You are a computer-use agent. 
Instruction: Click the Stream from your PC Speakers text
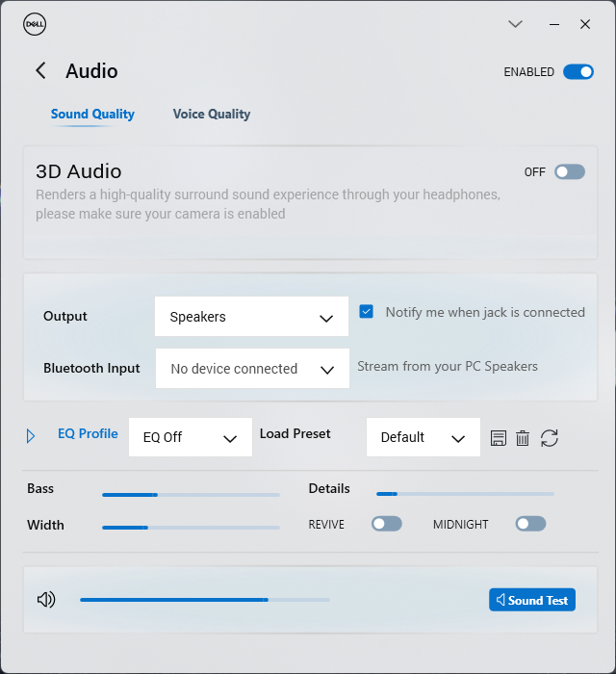click(x=448, y=366)
